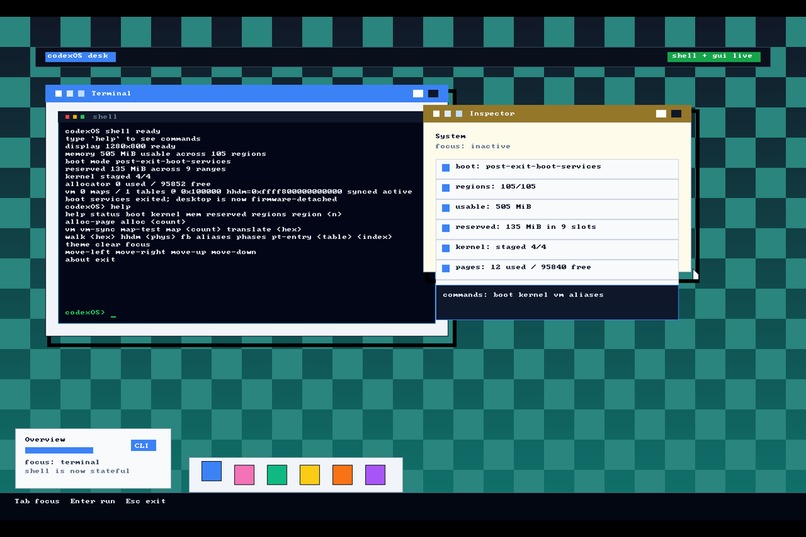This screenshot has height=537, width=806.
Task: Click the dark button at Terminal title bar's right
Action: point(433,94)
